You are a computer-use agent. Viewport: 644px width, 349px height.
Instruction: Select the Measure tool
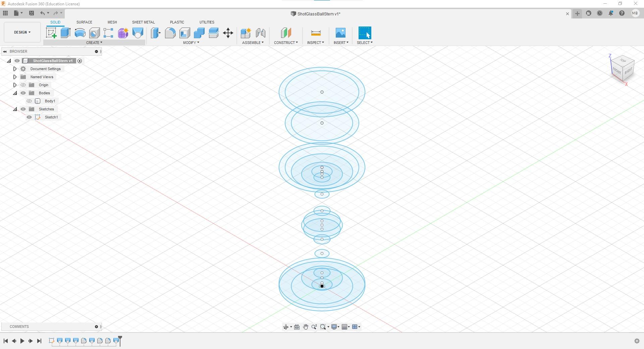pyautogui.click(x=316, y=33)
